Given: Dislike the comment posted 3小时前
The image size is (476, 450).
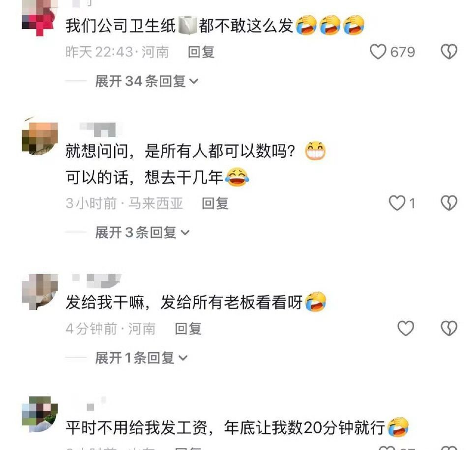Looking at the screenshot, I should 448,203.
